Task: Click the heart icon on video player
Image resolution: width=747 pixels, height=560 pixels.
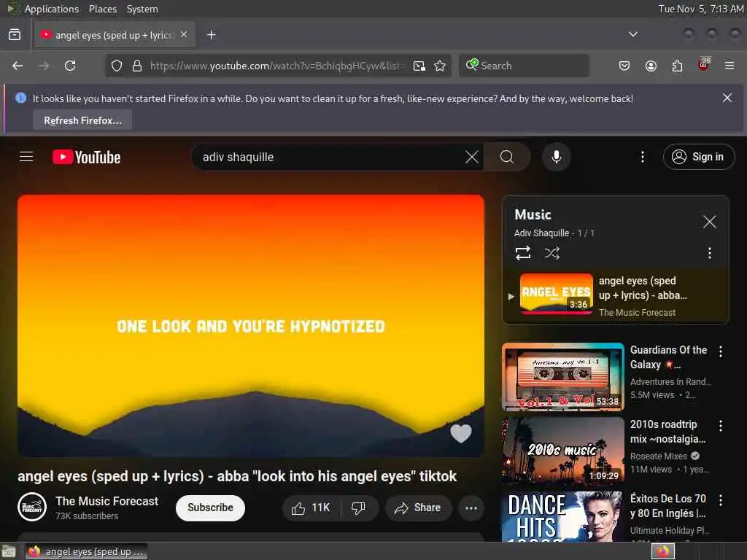Action: tap(461, 433)
